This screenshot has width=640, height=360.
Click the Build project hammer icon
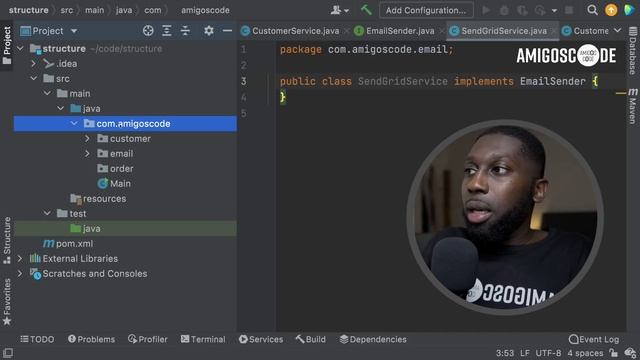coord(366,10)
